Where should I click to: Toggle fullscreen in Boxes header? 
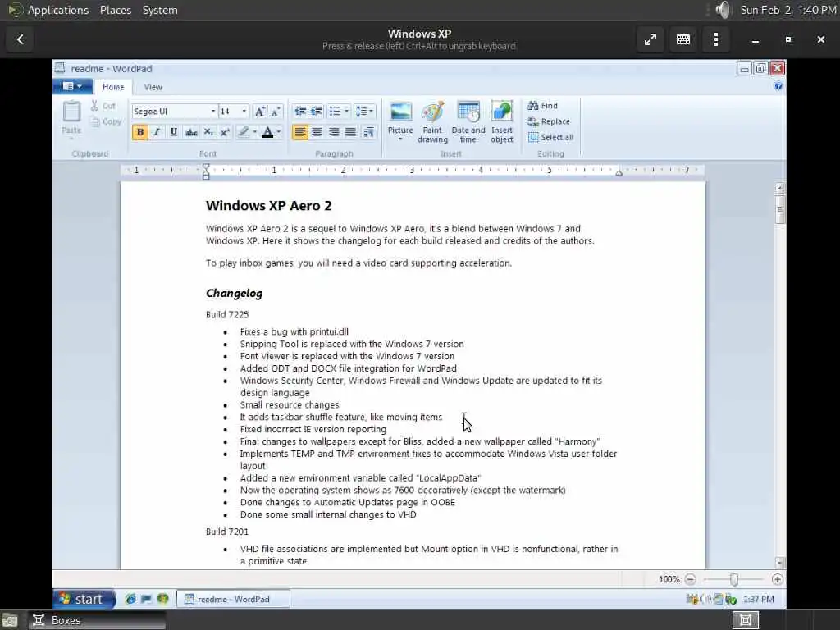651,39
